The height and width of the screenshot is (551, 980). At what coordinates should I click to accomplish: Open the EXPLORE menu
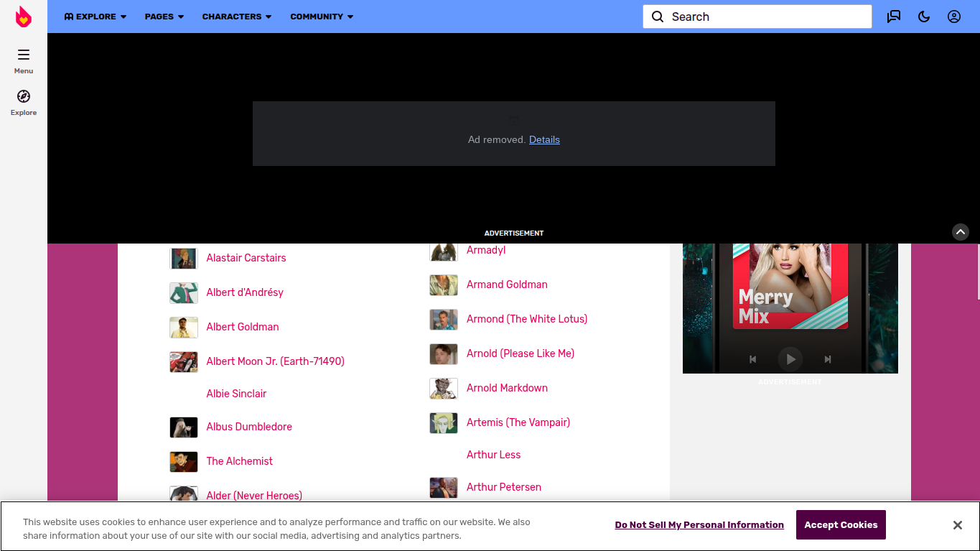click(94, 16)
